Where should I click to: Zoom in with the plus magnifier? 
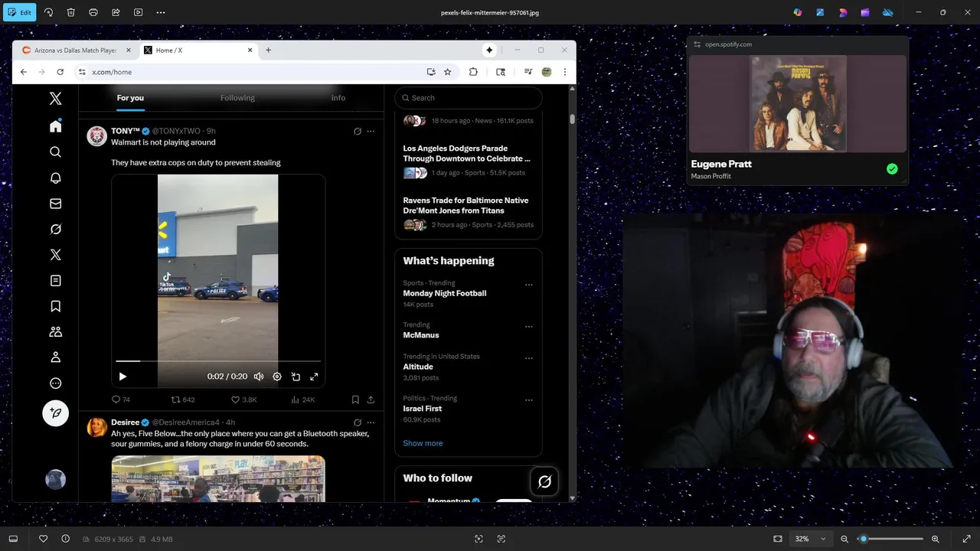936,539
